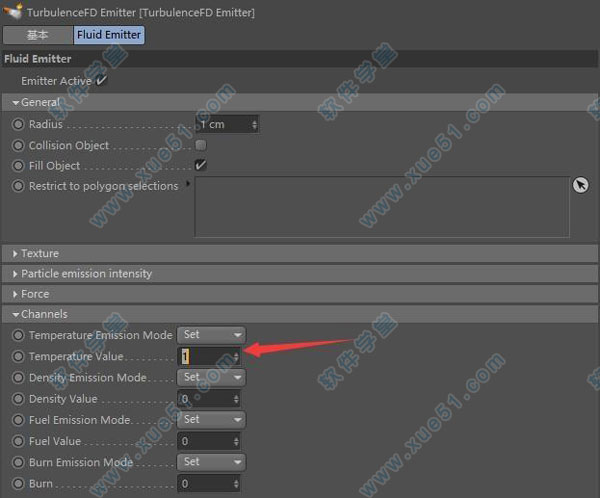Expand Restrict to polygon selections arrow
The image size is (600, 498).
[x=188, y=184]
